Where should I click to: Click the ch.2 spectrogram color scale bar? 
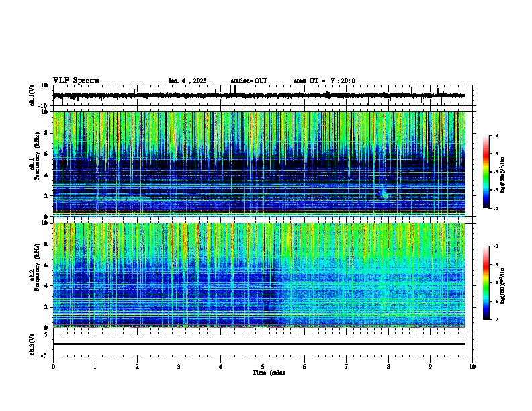click(486, 283)
